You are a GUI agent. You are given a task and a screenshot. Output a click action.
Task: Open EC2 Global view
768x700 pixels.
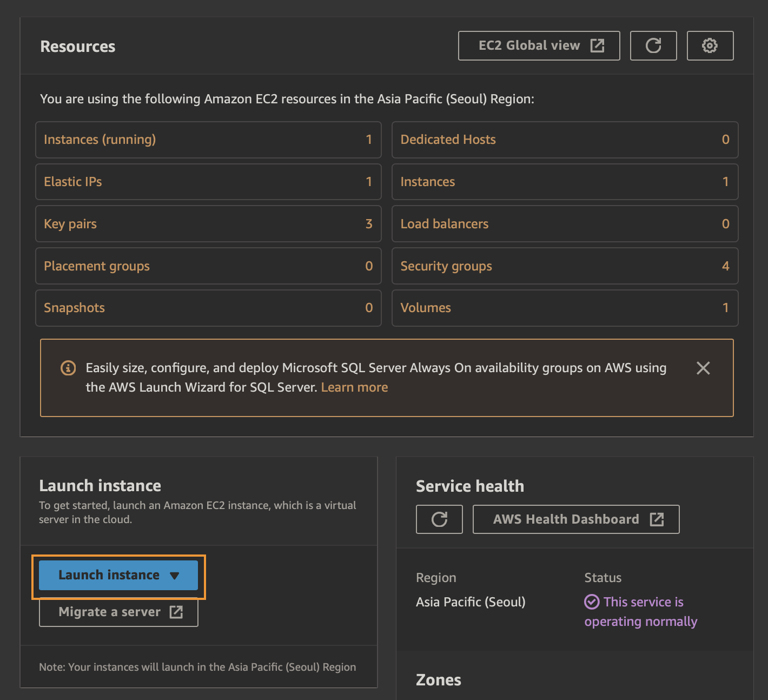coord(539,45)
